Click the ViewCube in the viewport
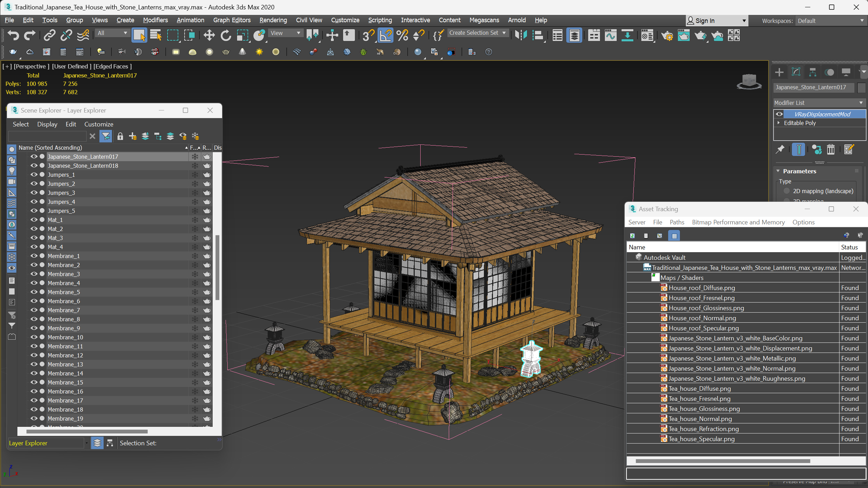The width and height of the screenshot is (868, 488). tap(749, 82)
